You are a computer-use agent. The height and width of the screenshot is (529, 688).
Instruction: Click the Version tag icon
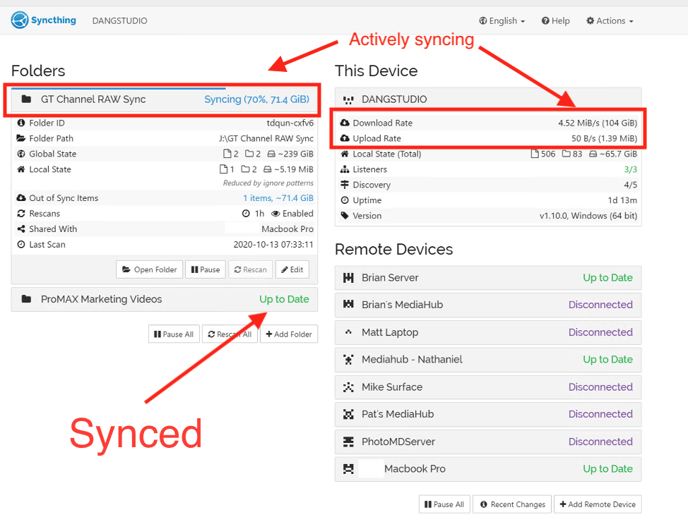[345, 216]
